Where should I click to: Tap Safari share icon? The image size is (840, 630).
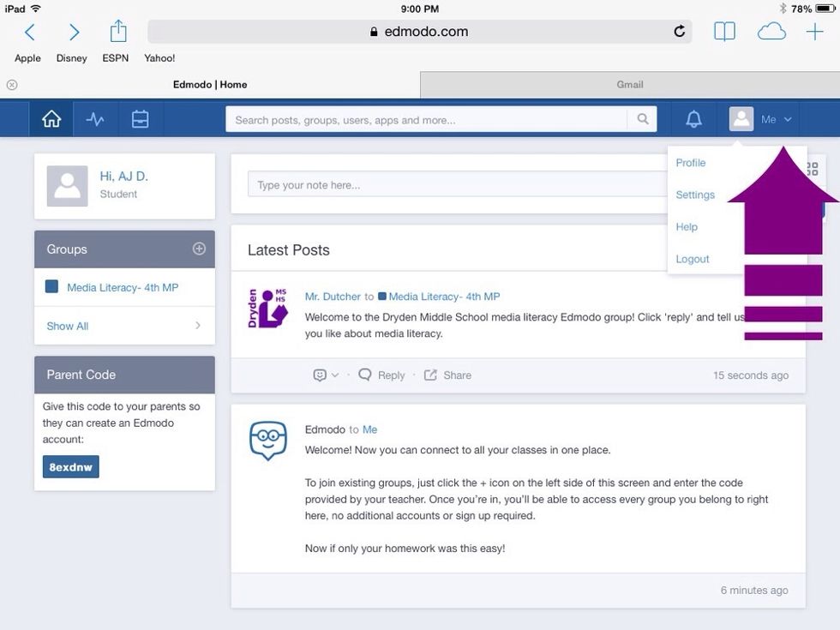118,33
